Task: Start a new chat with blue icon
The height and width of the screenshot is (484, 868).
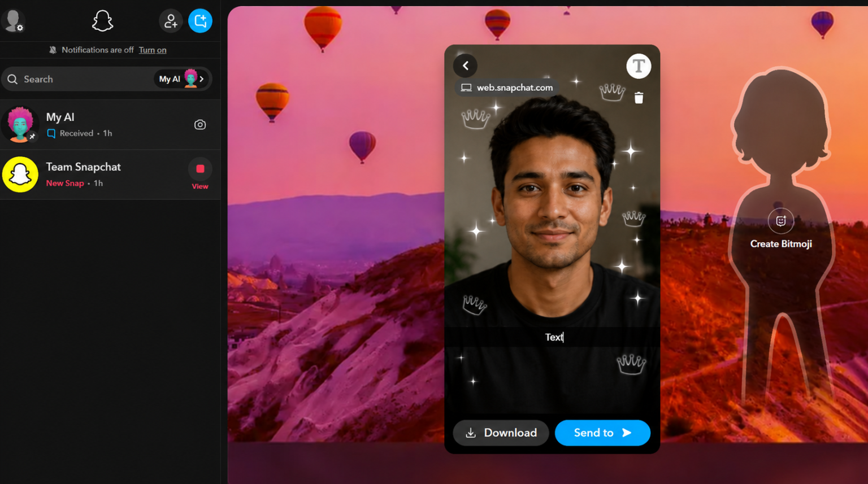Action: [200, 21]
